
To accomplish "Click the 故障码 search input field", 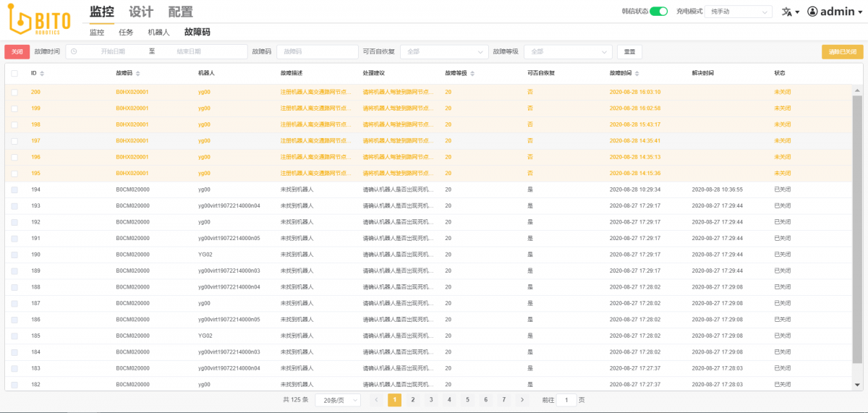I will click(x=318, y=51).
